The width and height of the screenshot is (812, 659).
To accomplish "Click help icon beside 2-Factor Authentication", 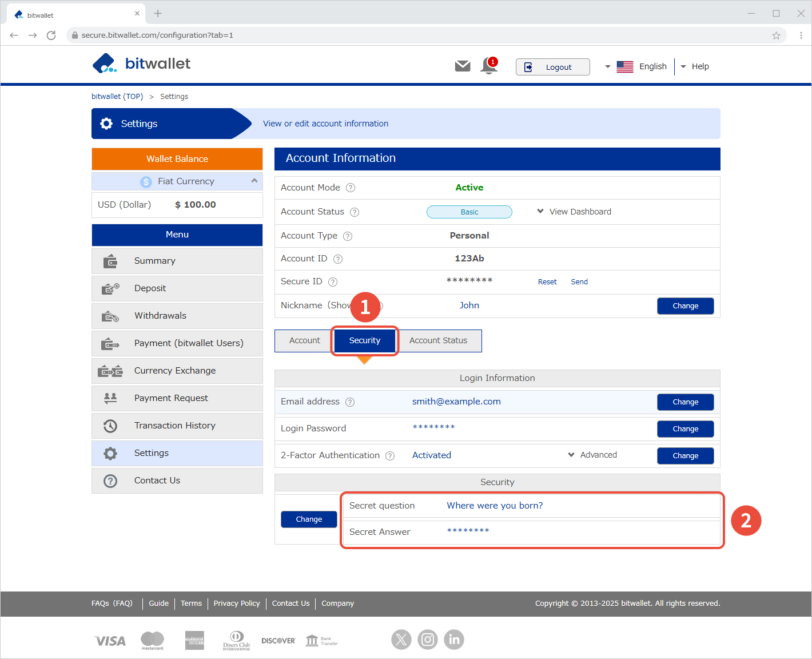I will (390, 456).
